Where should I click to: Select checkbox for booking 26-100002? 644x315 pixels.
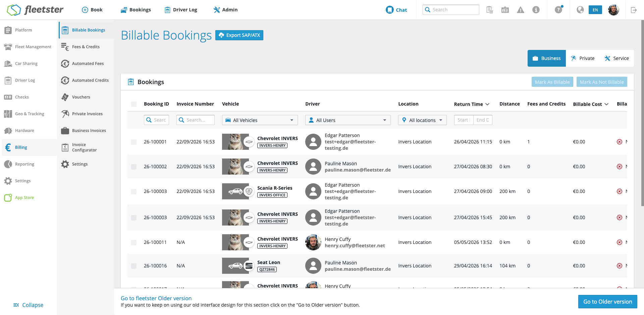(134, 167)
